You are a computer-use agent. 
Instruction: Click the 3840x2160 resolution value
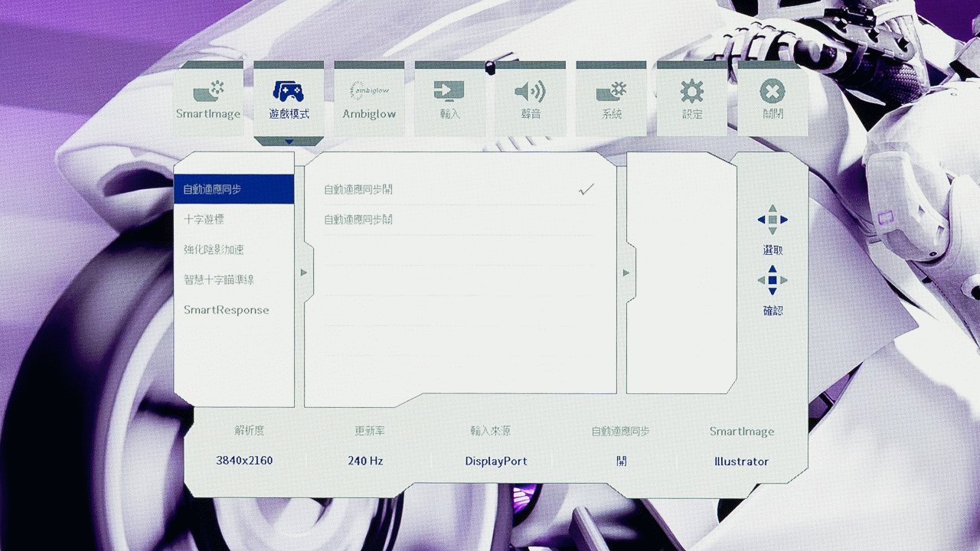click(244, 461)
